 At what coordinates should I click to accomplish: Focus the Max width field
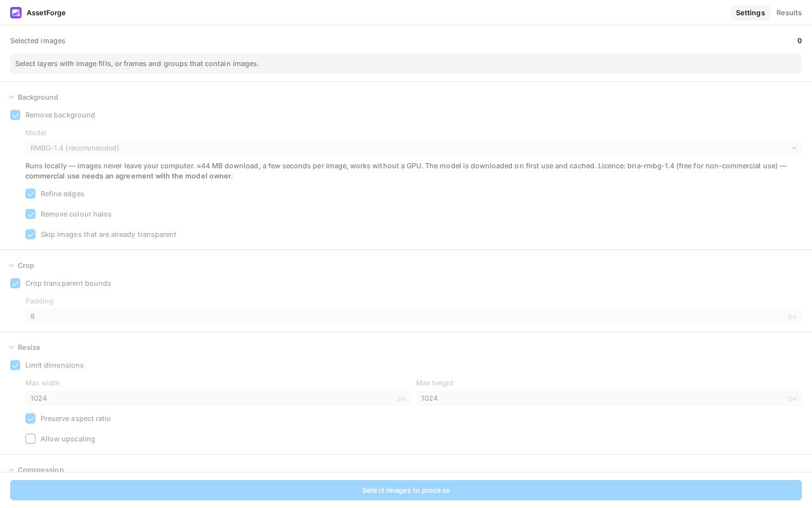[218, 398]
